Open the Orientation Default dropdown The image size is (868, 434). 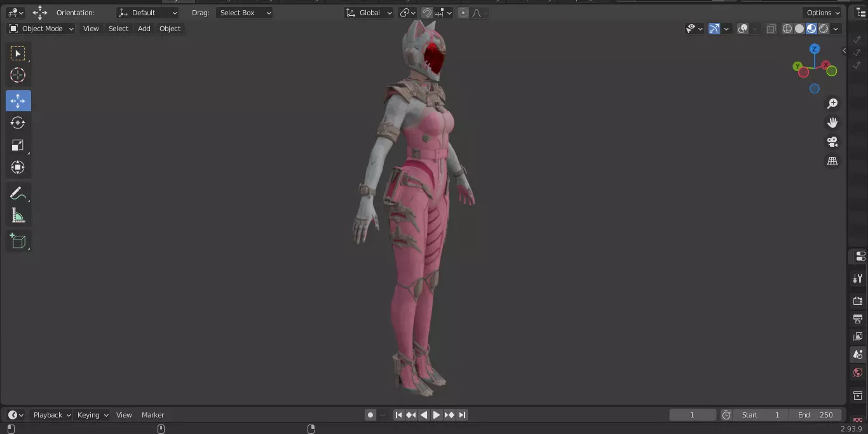[148, 13]
